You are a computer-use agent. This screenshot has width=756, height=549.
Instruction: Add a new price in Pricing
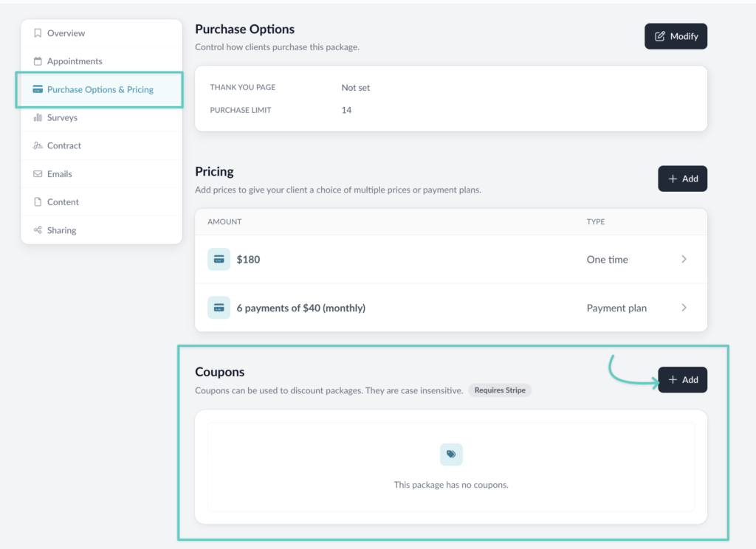682,179
